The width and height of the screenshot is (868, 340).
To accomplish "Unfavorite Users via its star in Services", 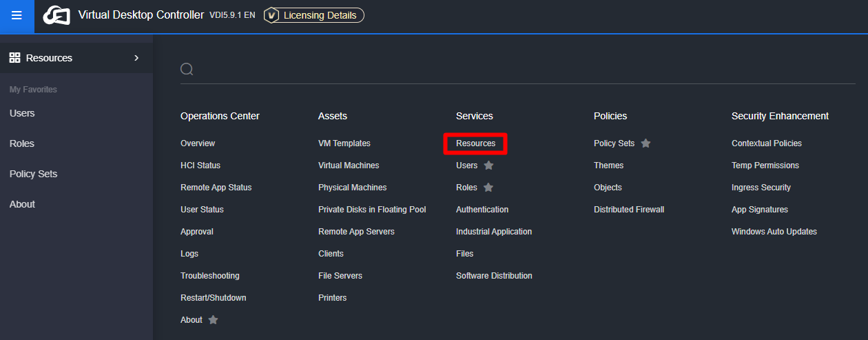I will coord(488,166).
